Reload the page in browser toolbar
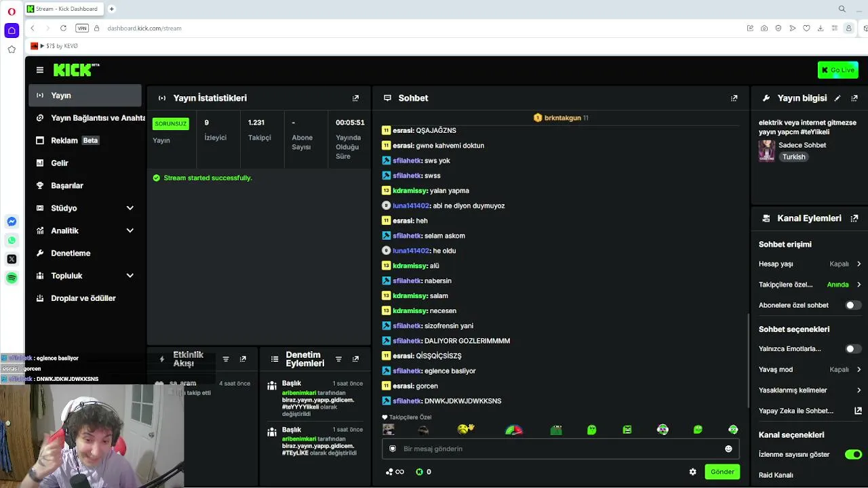 pyautogui.click(x=63, y=28)
